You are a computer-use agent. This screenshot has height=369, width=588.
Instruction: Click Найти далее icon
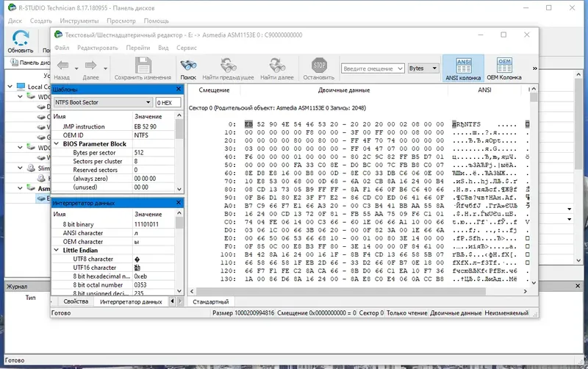click(277, 65)
